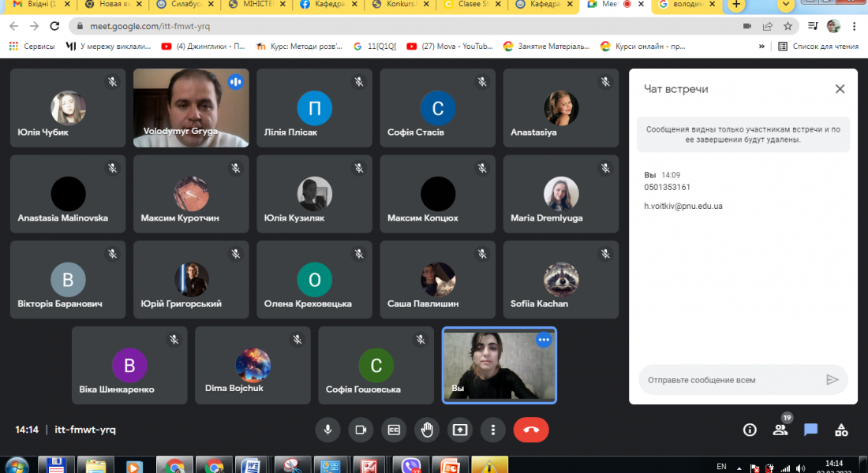Toggle the chat panel icon
This screenshot has width=868, height=473.
pos(810,430)
